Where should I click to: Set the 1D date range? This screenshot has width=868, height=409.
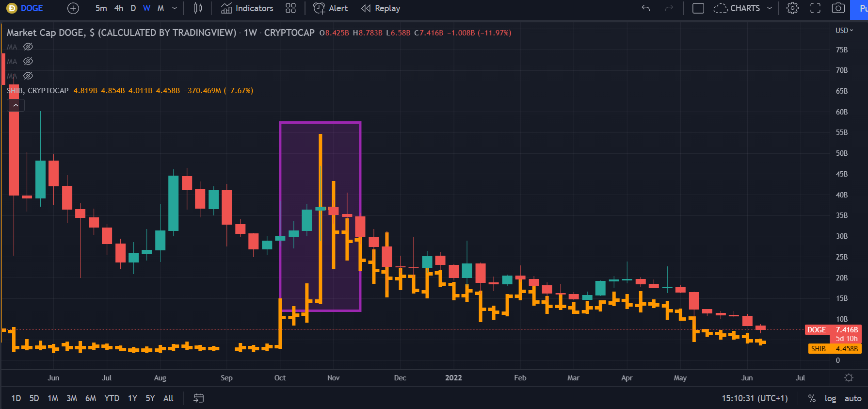[x=16, y=398]
